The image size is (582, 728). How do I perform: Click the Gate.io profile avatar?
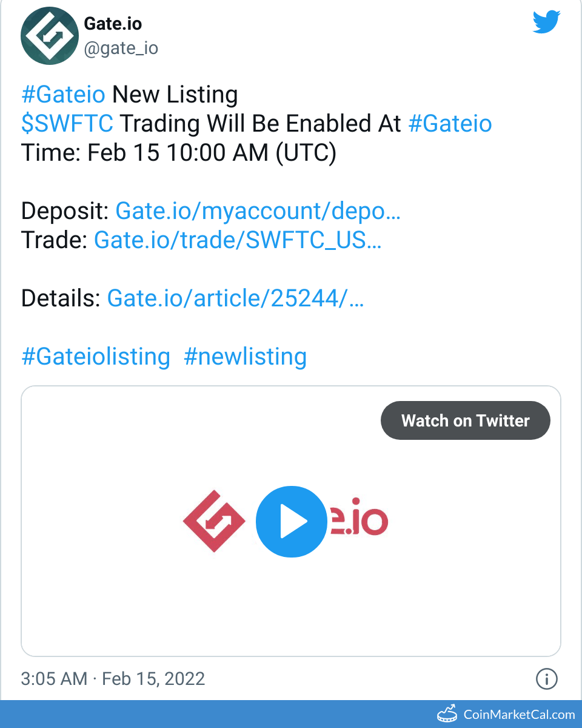click(x=47, y=36)
